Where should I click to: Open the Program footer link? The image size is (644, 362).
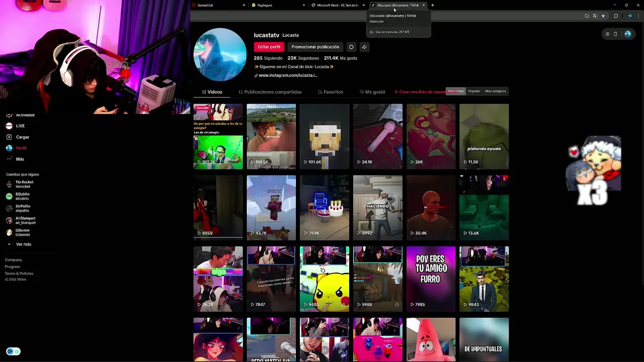pyautogui.click(x=13, y=267)
